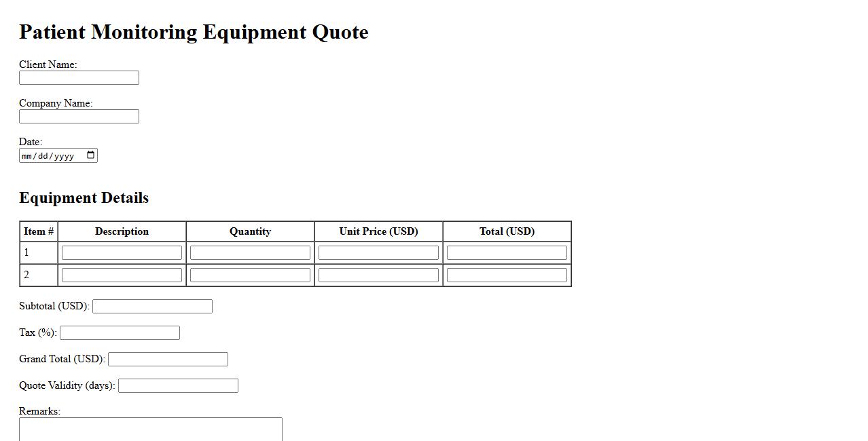Viewport: 868px width, 441px height.
Task: Select the Date field's month segment
Action: pyautogui.click(x=27, y=156)
